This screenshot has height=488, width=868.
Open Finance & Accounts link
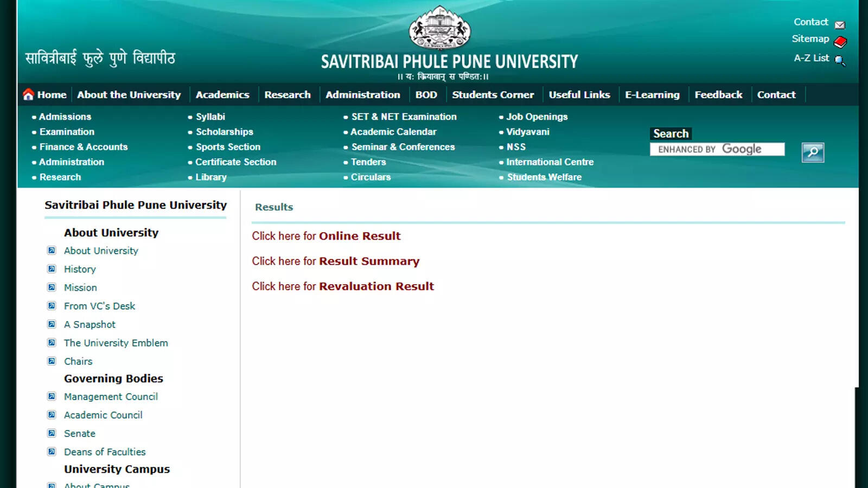click(x=84, y=147)
